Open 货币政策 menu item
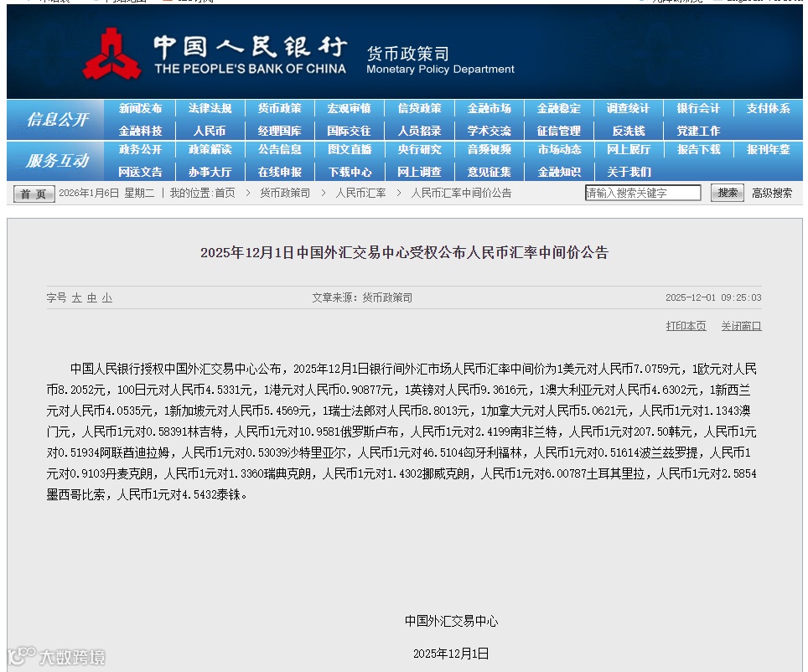The height and width of the screenshot is (672, 808). (x=280, y=109)
